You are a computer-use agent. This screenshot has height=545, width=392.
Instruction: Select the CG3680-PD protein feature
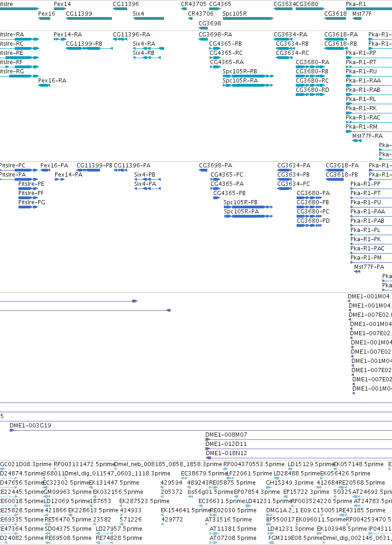click(310, 225)
